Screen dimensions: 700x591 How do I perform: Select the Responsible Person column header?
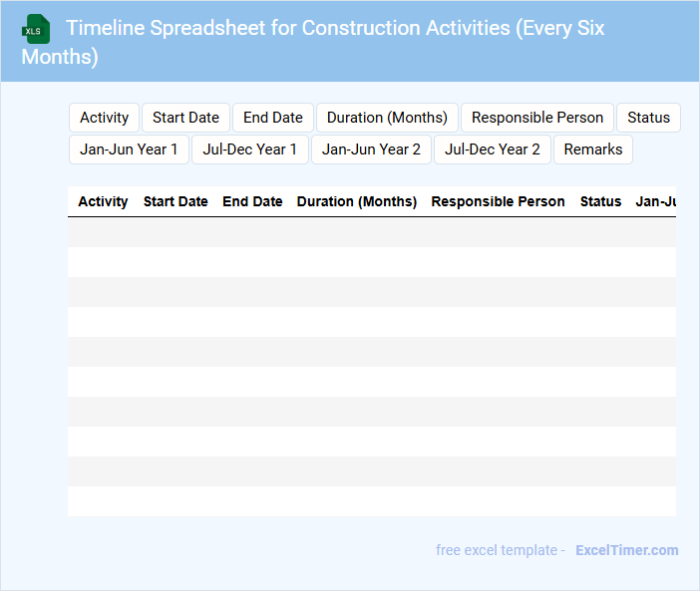(x=498, y=201)
